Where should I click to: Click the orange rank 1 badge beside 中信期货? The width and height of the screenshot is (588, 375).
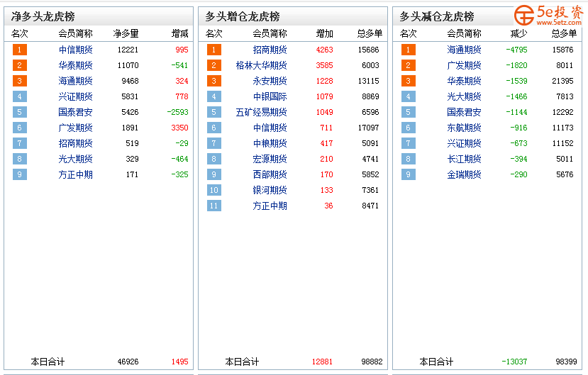(x=19, y=50)
